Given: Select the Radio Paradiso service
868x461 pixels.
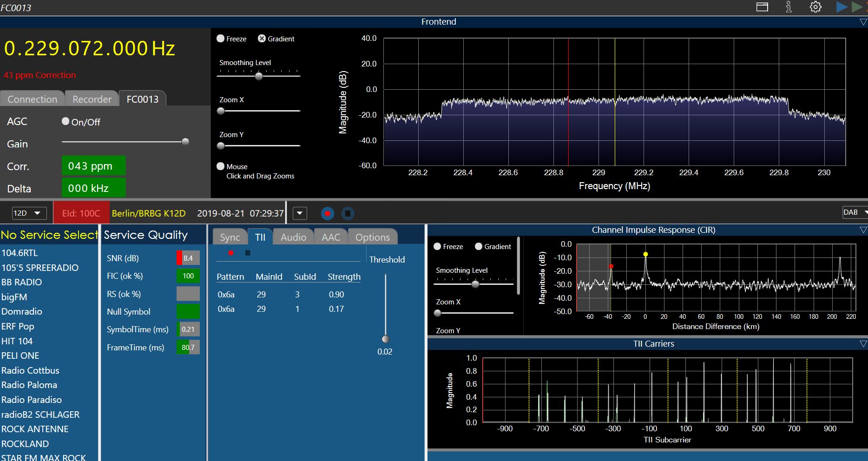Looking at the screenshot, I should (x=32, y=400).
